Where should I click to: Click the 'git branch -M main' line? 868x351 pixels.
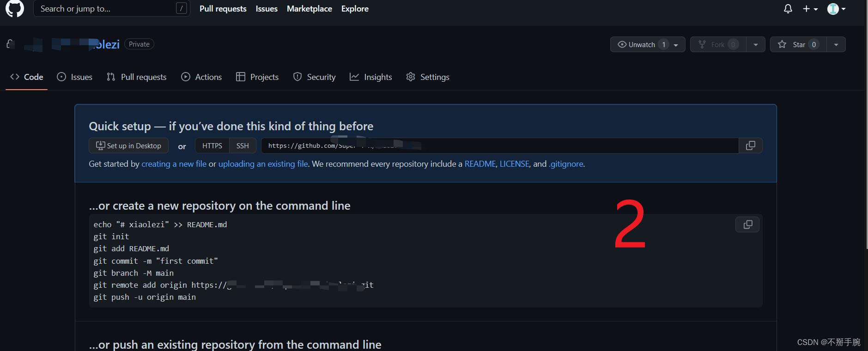[x=134, y=273]
